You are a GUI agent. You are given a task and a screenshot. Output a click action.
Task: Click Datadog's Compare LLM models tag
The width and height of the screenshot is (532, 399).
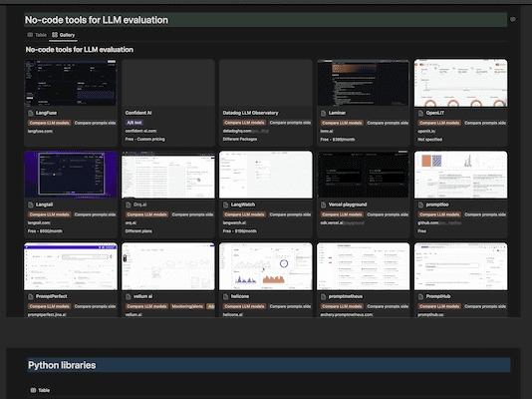point(244,123)
